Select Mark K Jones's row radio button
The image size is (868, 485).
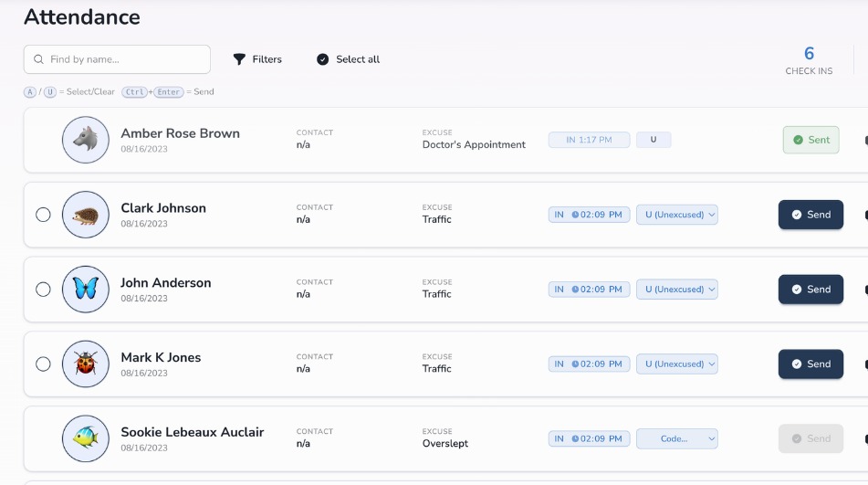pyautogui.click(x=43, y=364)
